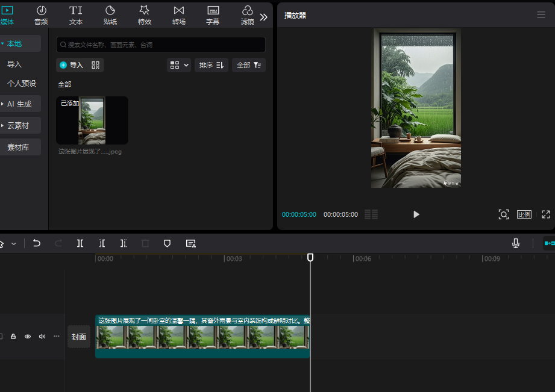Viewport: 555px width, 392px height.
Task: Click the 封面 cover button
Action: 78,337
